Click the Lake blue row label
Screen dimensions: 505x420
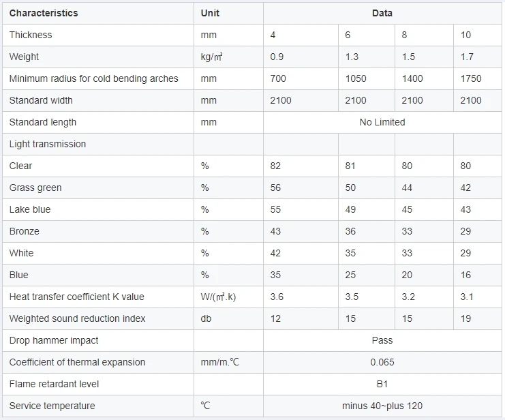tap(30, 209)
